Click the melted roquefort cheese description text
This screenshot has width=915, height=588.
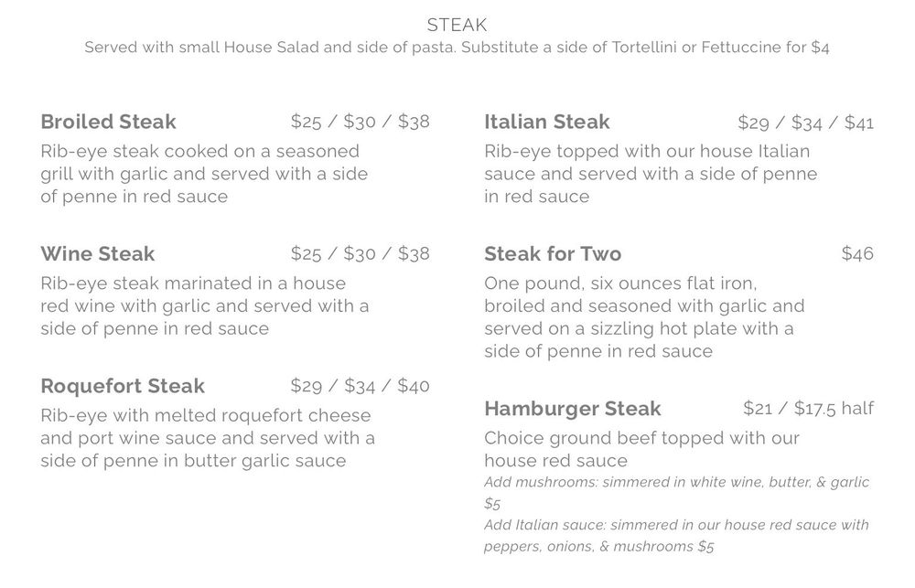[207, 438]
